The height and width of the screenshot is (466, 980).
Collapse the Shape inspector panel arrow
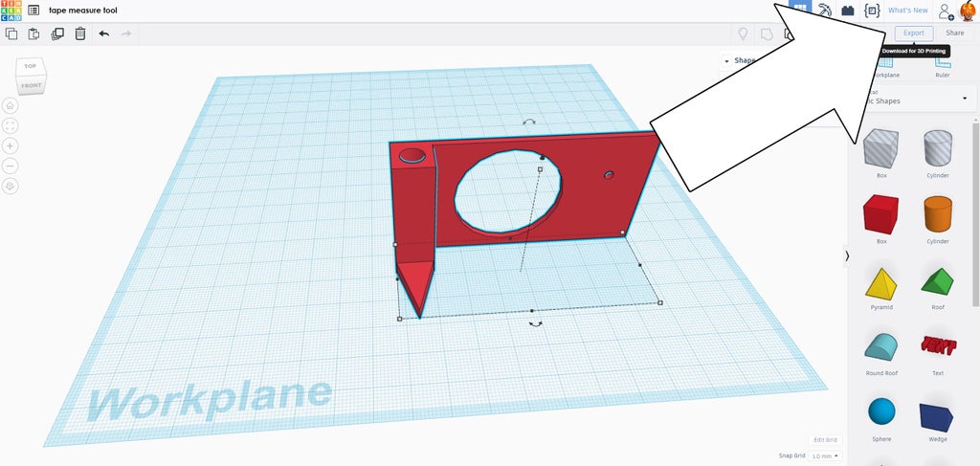(x=726, y=60)
